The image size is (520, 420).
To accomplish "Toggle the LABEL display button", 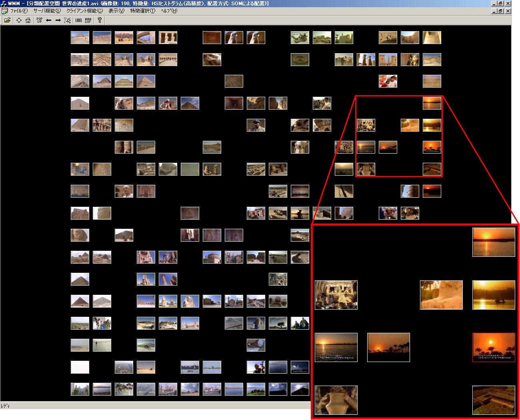I will [79, 20].
